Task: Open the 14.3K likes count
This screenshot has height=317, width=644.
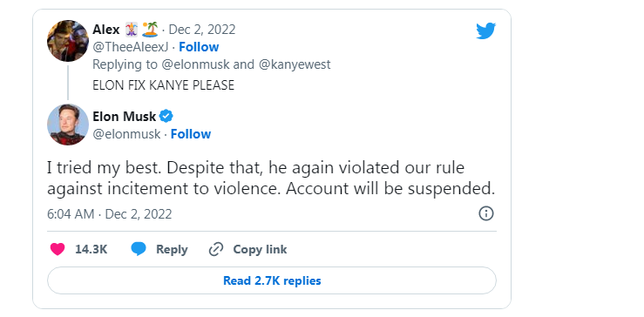Action: (92, 249)
